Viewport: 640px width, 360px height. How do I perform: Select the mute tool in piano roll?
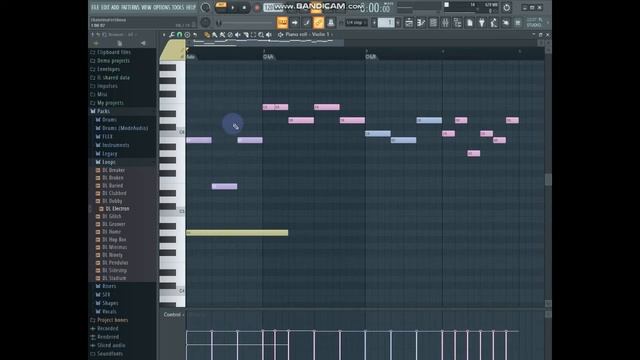238,35
